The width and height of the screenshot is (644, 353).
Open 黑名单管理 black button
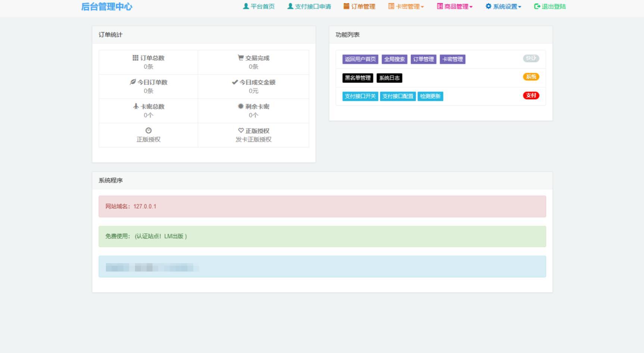click(x=358, y=78)
